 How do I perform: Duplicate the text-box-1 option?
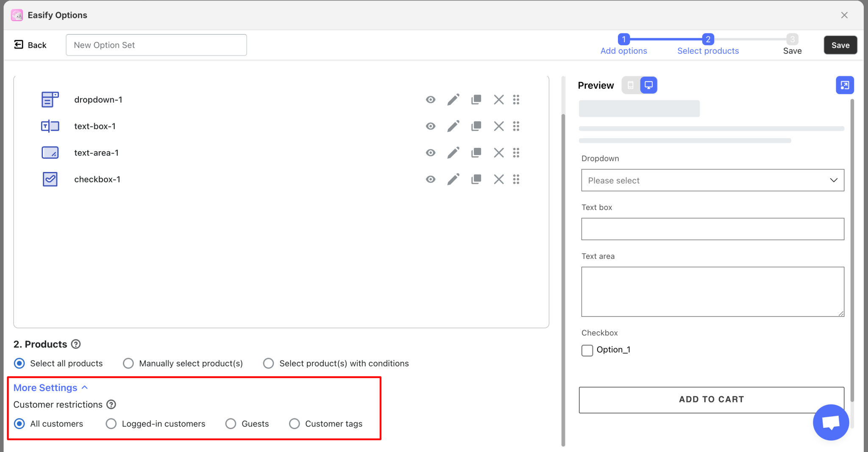476,126
